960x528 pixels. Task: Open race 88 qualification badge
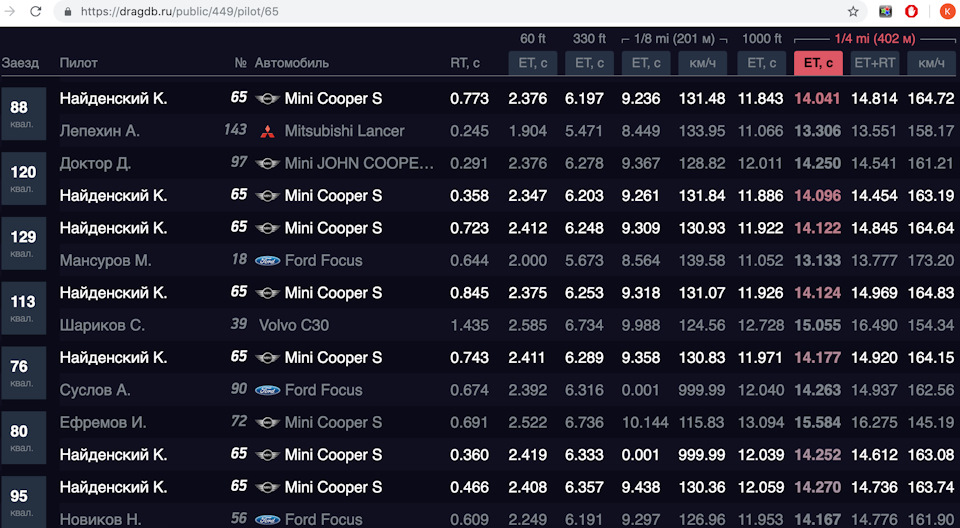click(x=22, y=115)
